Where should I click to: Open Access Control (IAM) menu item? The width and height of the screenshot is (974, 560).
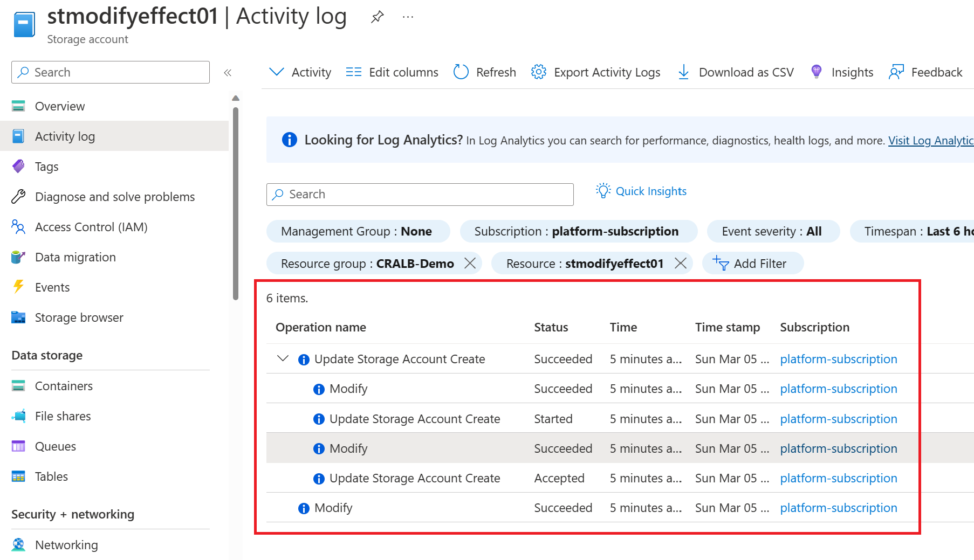(x=91, y=227)
